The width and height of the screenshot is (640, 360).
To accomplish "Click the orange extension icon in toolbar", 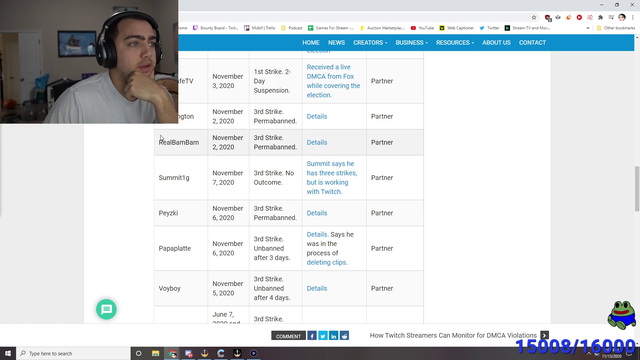I will coord(569,18).
